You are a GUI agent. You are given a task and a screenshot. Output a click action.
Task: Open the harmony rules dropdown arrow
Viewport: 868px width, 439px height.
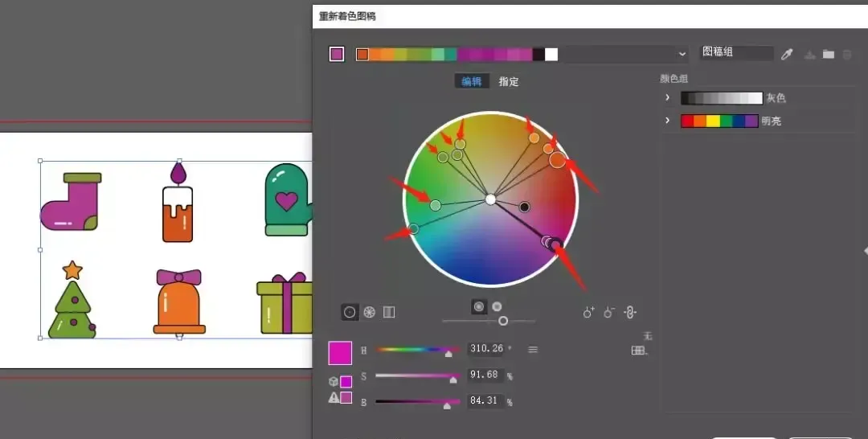click(x=682, y=54)
